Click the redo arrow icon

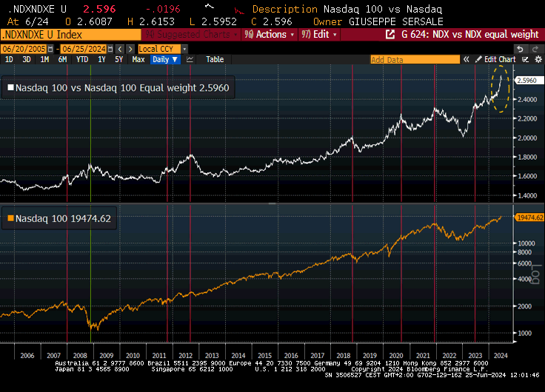(x=535, y=49)
